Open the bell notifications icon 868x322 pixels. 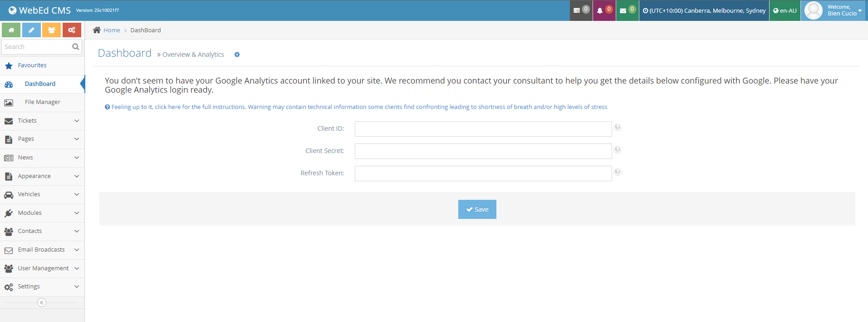(604, 10)
